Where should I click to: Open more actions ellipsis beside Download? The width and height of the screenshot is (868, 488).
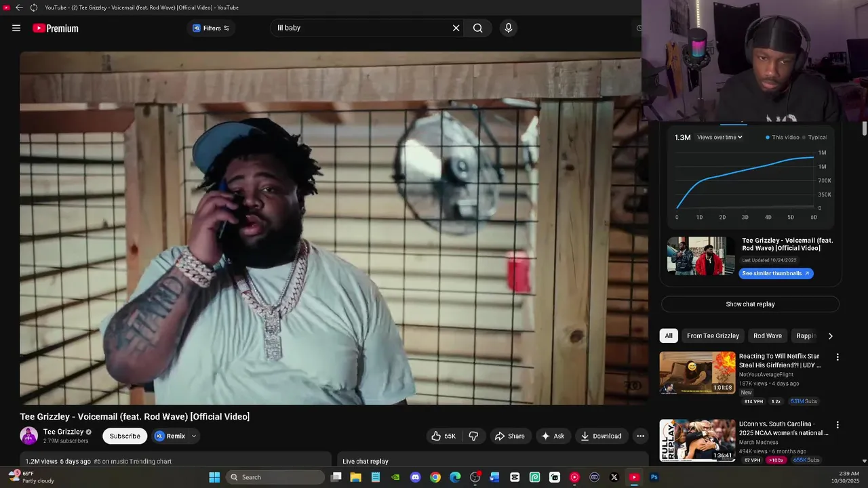coord(640,436)
